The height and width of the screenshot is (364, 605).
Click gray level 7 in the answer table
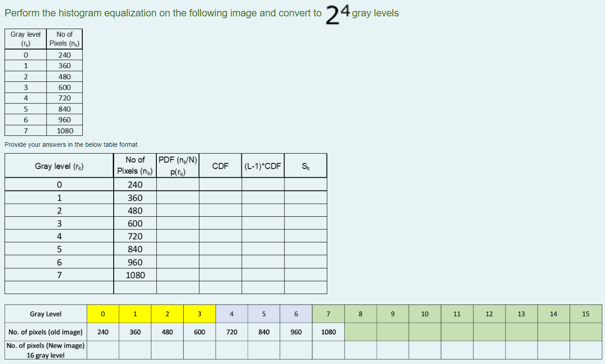tap(59, 275)
